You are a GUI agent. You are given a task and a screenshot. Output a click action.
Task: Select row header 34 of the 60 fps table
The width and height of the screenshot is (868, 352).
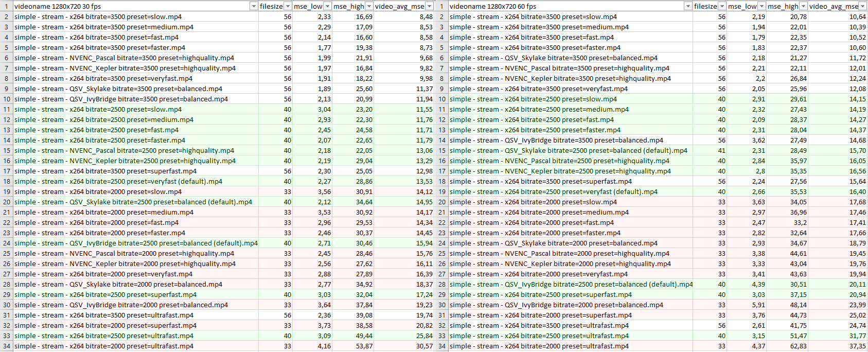pos(441,346)
